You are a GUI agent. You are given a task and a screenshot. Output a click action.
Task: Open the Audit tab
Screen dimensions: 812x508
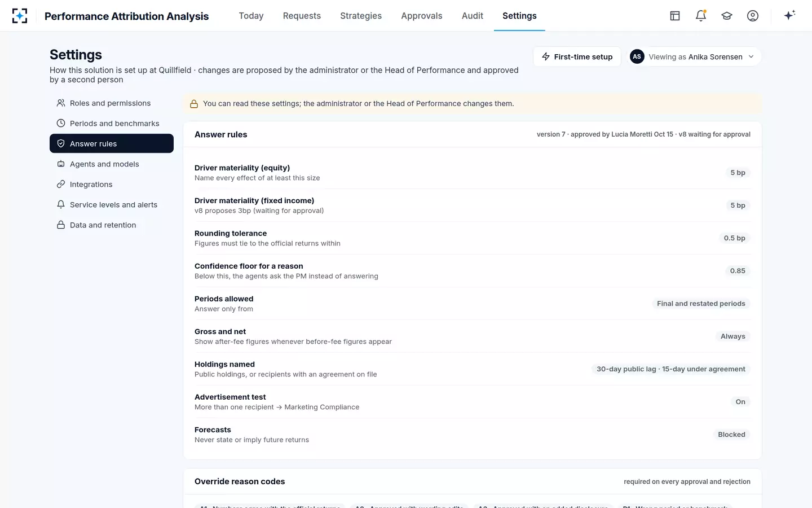pos(473,16)
